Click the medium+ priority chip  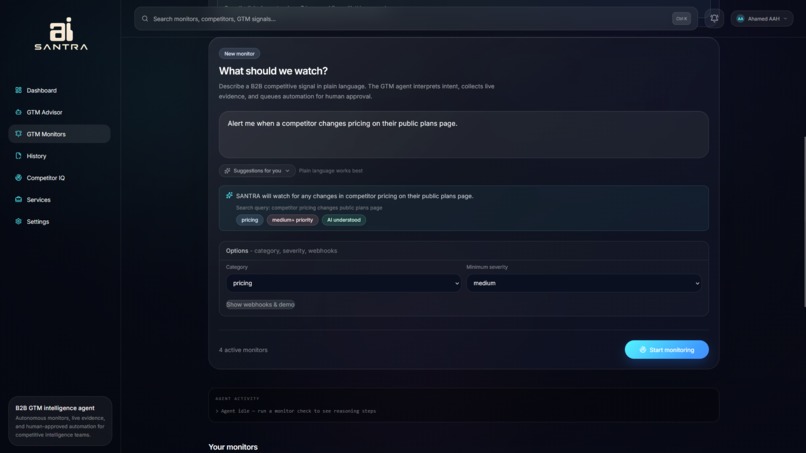[292, 220]
